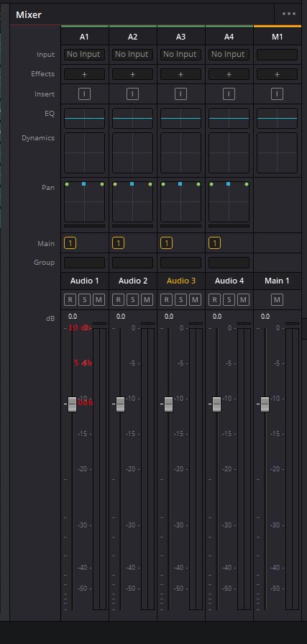Open the Group selector for track A4
307x644 pixels.
229,263
